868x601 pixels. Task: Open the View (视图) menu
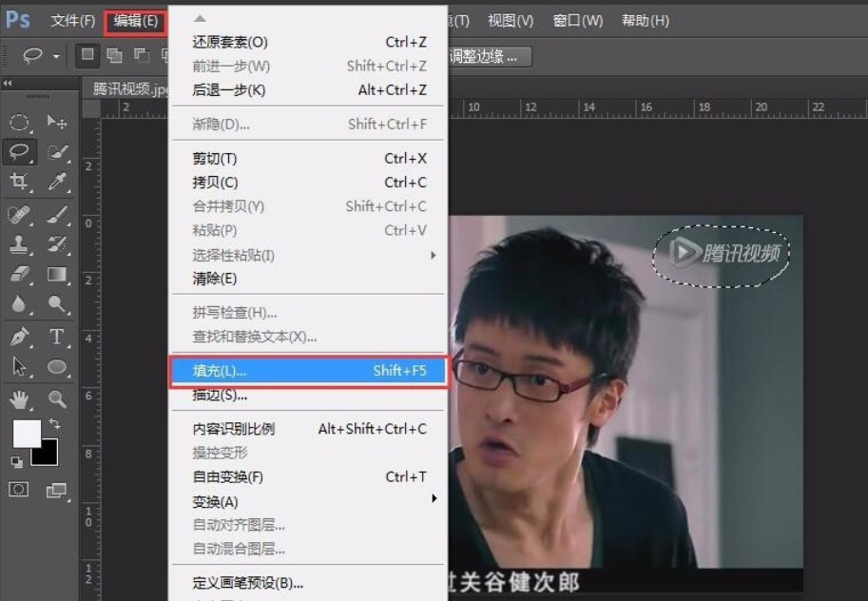[510, 21]
